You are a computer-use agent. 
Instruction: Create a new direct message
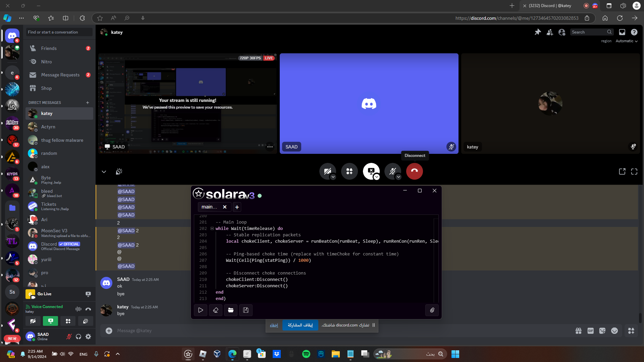coord(88,103)
